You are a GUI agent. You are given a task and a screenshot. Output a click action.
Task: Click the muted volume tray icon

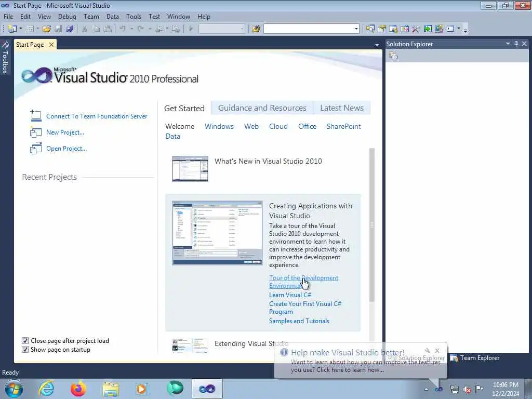point(467,389)
